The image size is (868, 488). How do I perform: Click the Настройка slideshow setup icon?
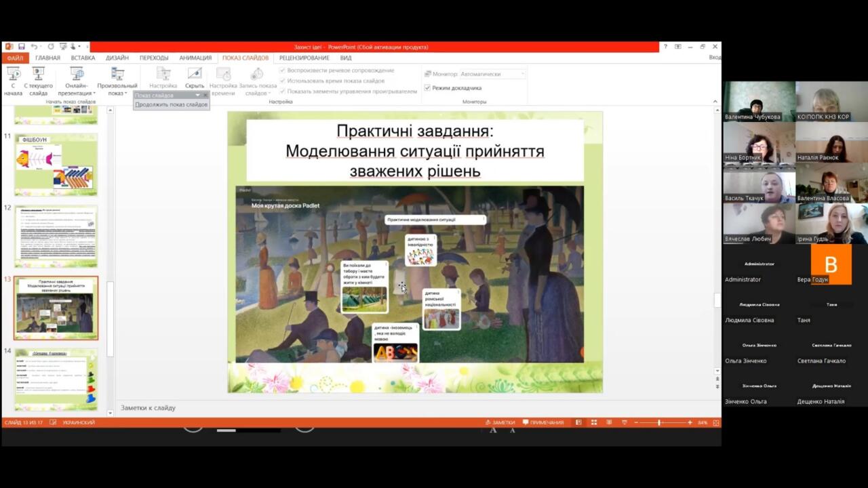[x=163, y=73]
